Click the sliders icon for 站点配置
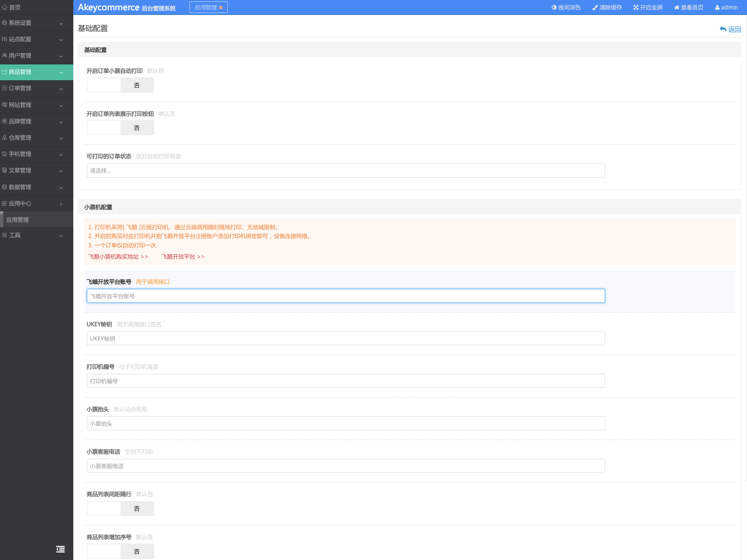Image resolution: width=747 pixels, height=560 pixels. click(5, 39)
